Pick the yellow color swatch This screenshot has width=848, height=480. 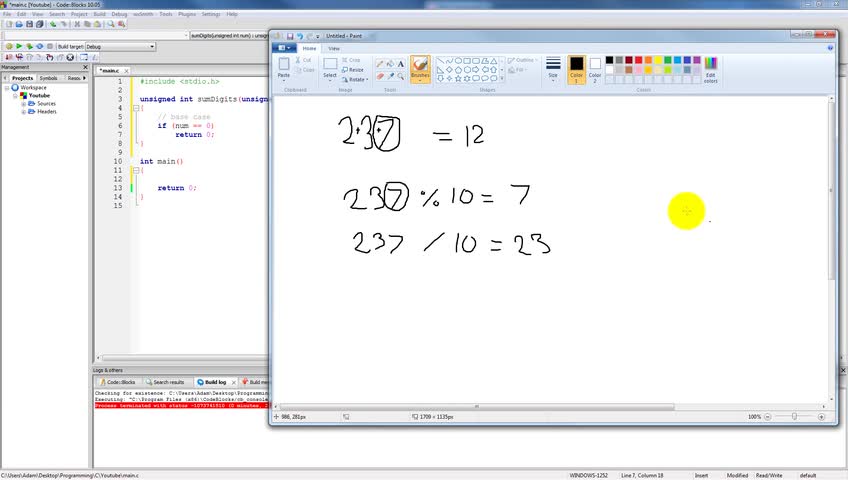coord(658,60)
